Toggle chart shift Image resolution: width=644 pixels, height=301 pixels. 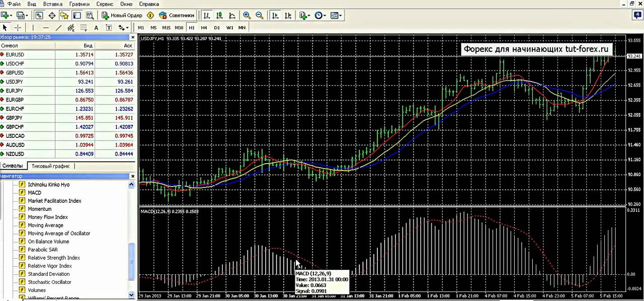pyautogui.click(x=288, y=15)
